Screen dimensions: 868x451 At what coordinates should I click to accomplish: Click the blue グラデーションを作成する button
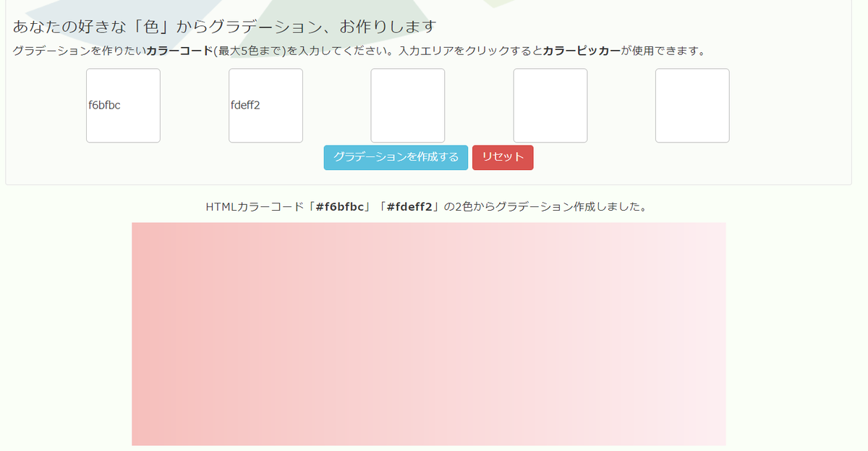(396, 157)
